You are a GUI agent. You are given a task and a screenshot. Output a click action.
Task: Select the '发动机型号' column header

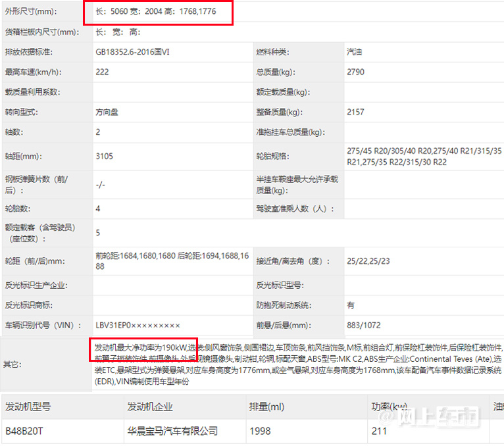coord(28,407)
